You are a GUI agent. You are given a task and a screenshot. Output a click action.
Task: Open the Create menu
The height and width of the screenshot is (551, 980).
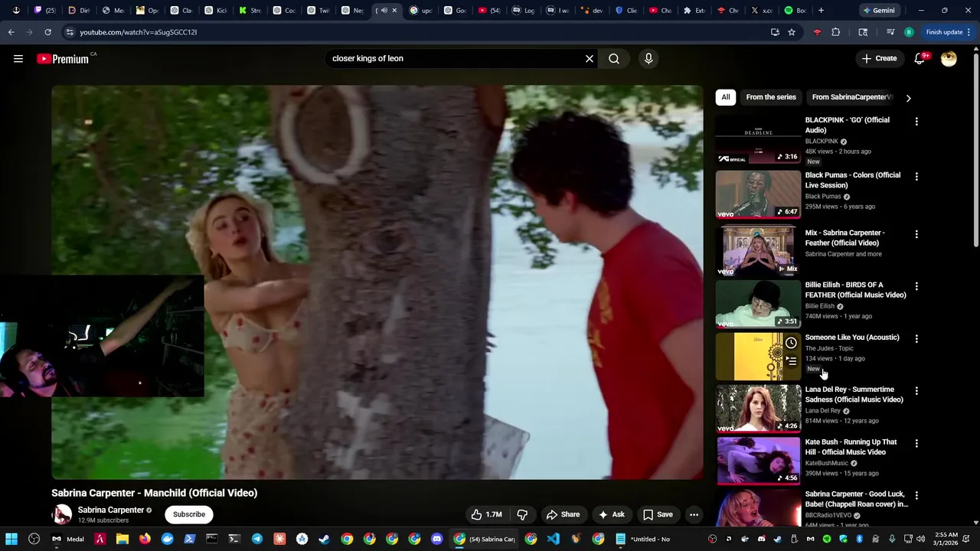click(x=879, y=58)
